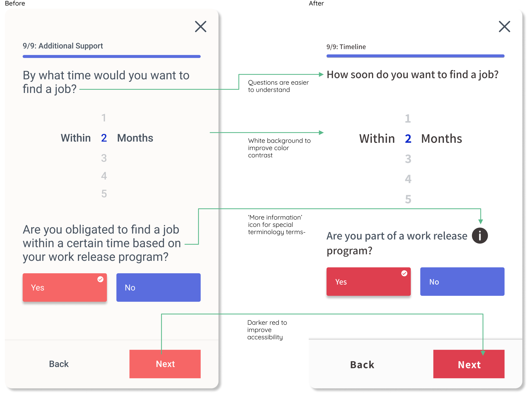Go Back in the Before panel
Viewport: 532px width, 398px height.
coord(59,364)
